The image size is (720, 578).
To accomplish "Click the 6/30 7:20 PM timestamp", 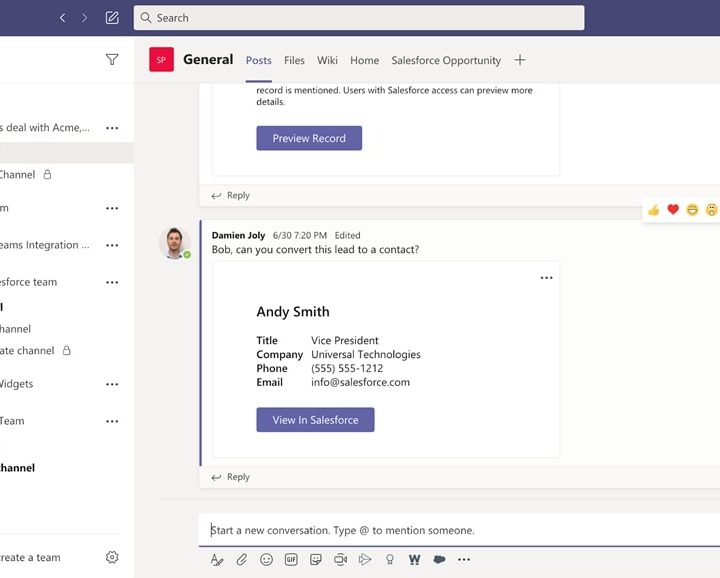I will coord(300,236).
